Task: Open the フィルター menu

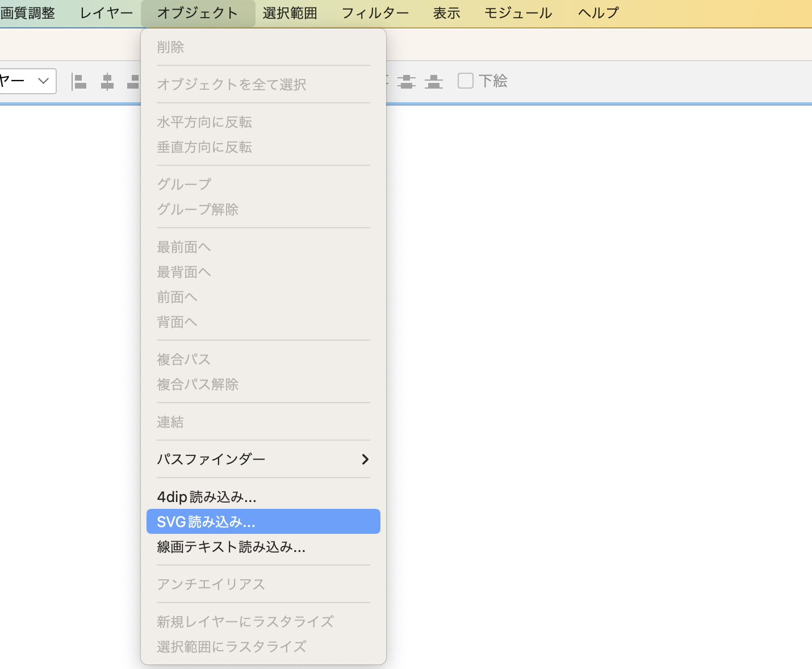Action: pyautogui.click(x=375, y=13)
